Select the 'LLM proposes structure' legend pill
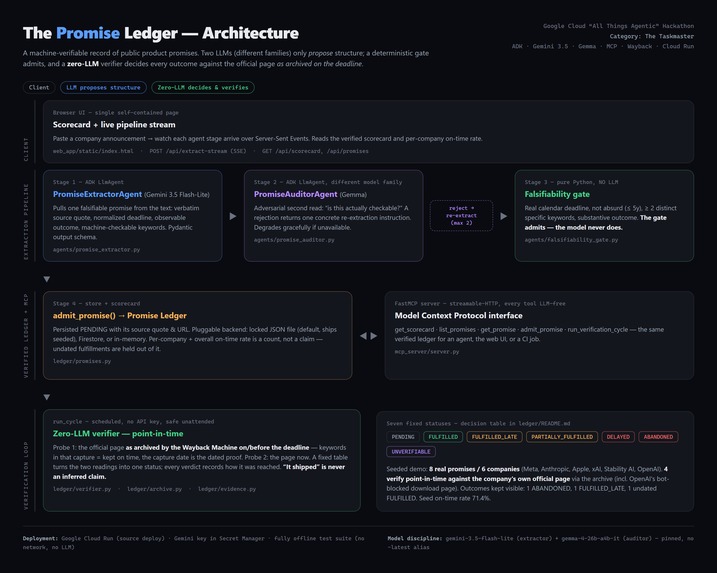The height and width of the screenshot is (573, 717). tap(103, 87)
